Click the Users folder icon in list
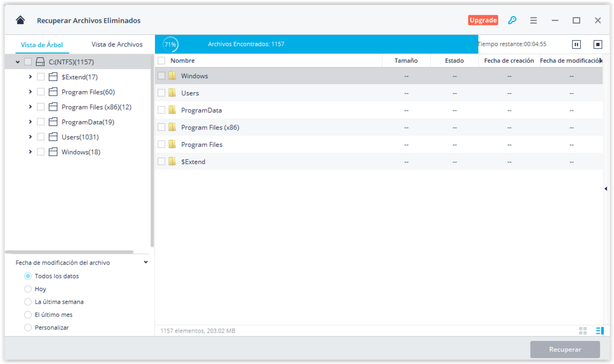 [172, 93]
